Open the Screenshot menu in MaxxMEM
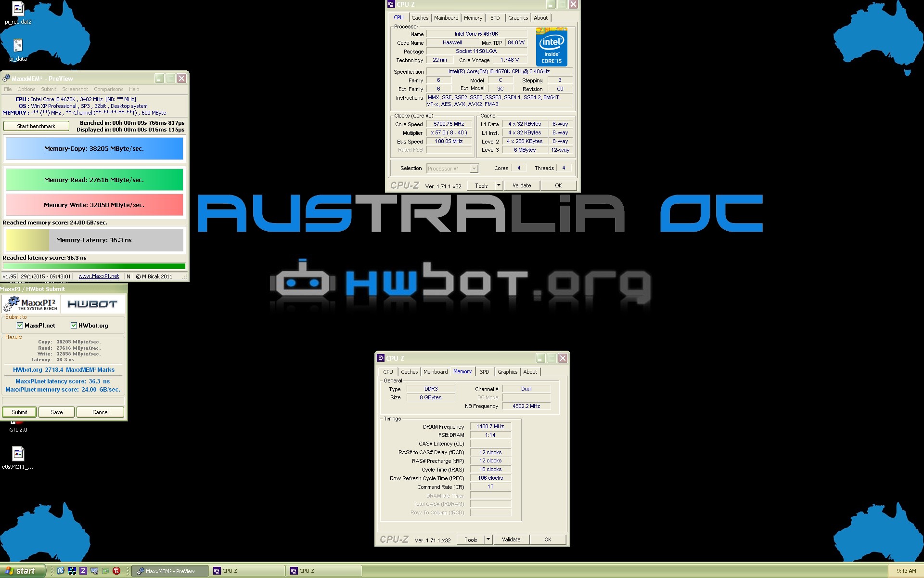This screenshot has height=578, width=924. tap(75, 89)
